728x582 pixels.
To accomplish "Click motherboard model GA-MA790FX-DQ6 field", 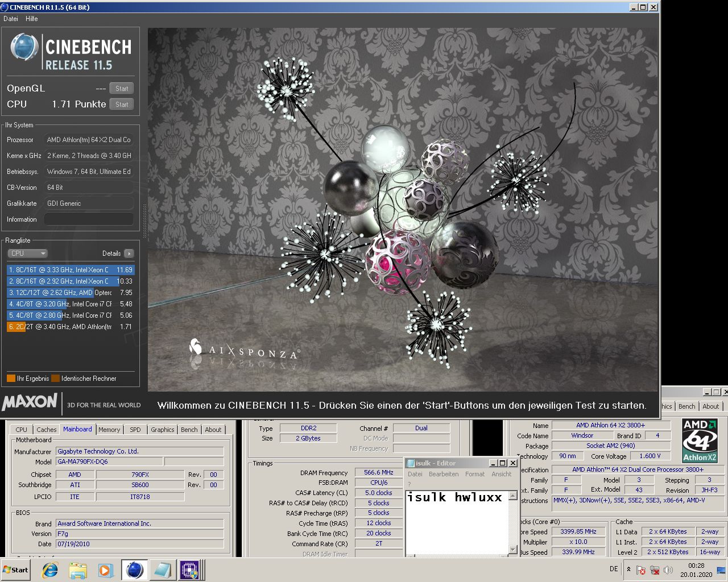I will [109, 462].
